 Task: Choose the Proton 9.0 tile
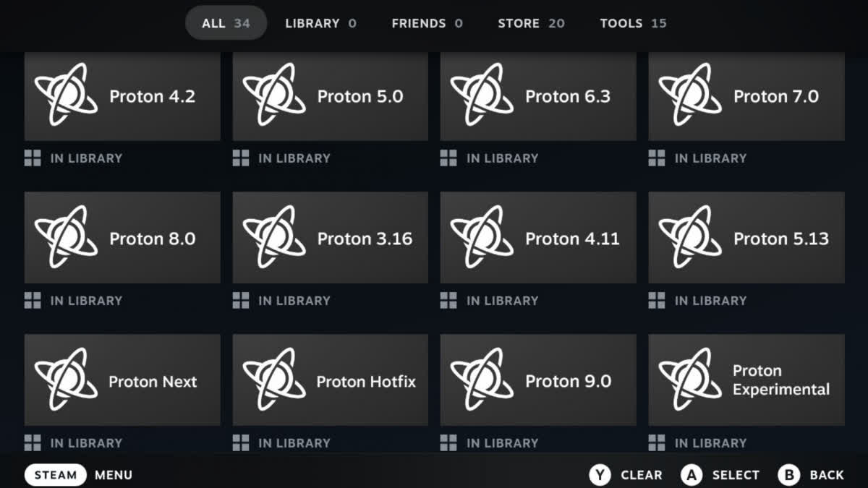tap(538, 380)
